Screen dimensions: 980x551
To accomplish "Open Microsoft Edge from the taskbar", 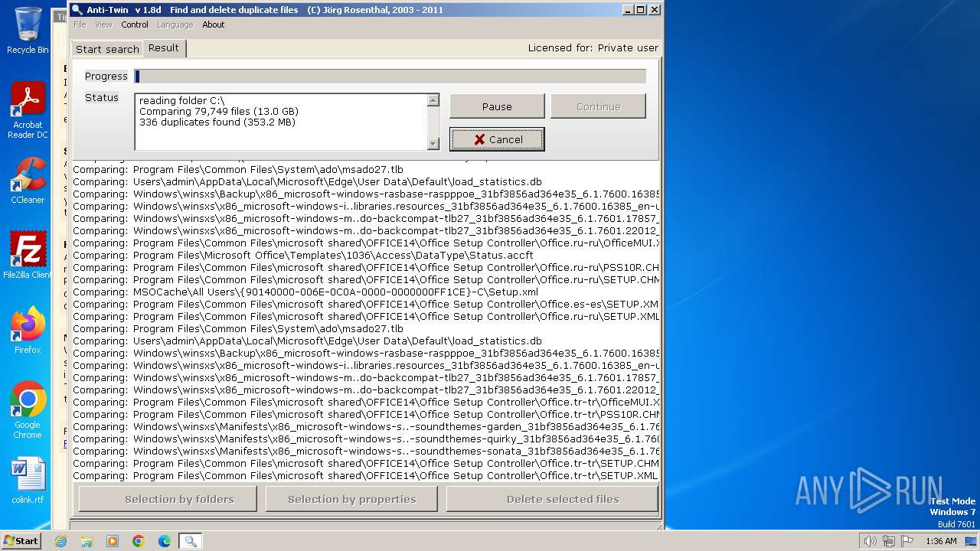I will pos(165,541).
